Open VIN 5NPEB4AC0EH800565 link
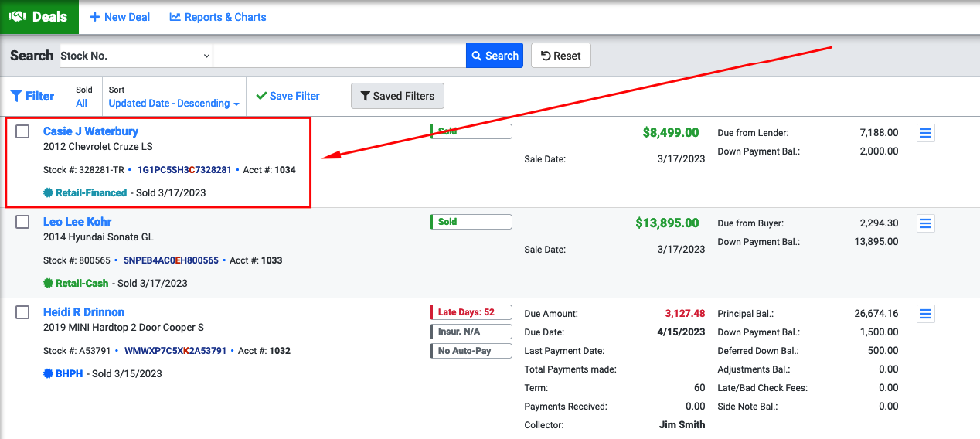The height and width of the screenshot is (439, 980). tap(171, 260)
